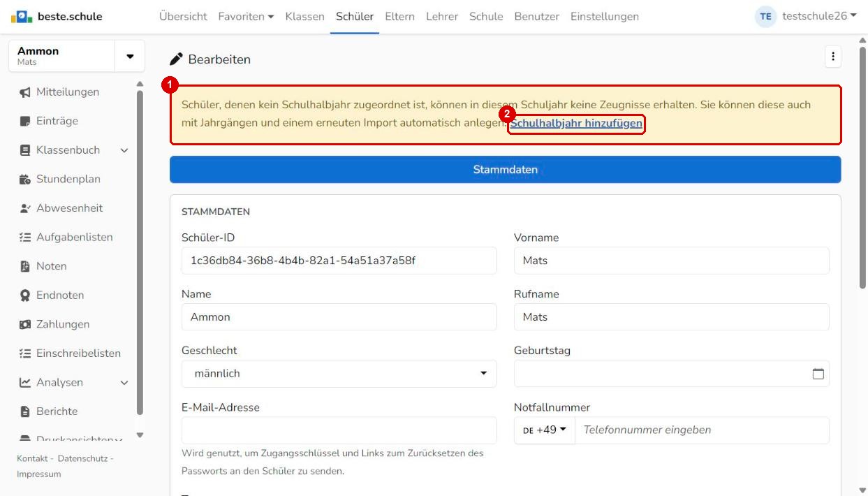The width and height of the screenshot is (868, 496).
Task: Open the Klassen navigation item
Action: coord(304,16)
